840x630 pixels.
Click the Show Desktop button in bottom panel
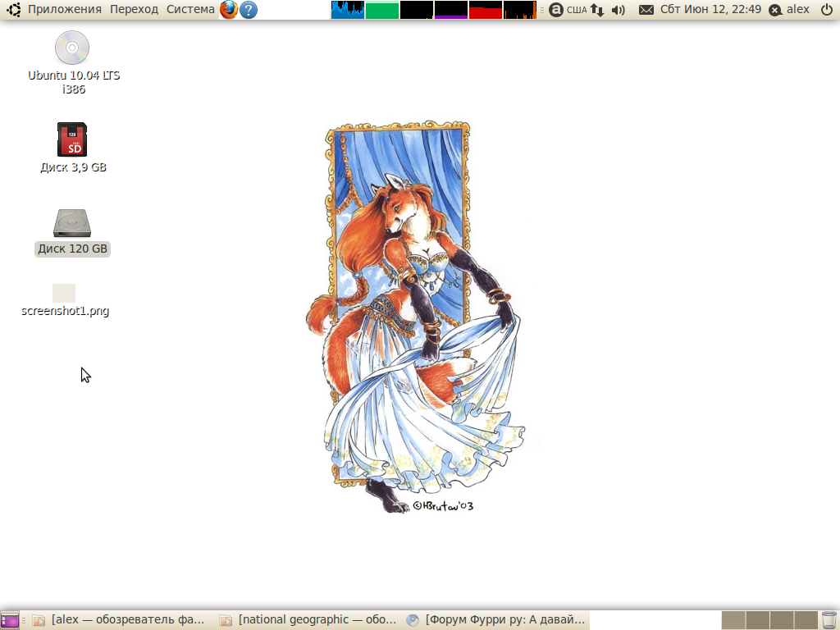point(10,620)
